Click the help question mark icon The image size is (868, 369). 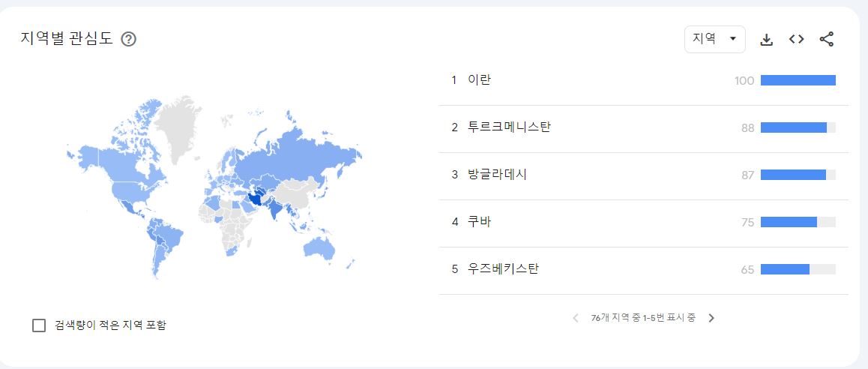pos(128,40)
